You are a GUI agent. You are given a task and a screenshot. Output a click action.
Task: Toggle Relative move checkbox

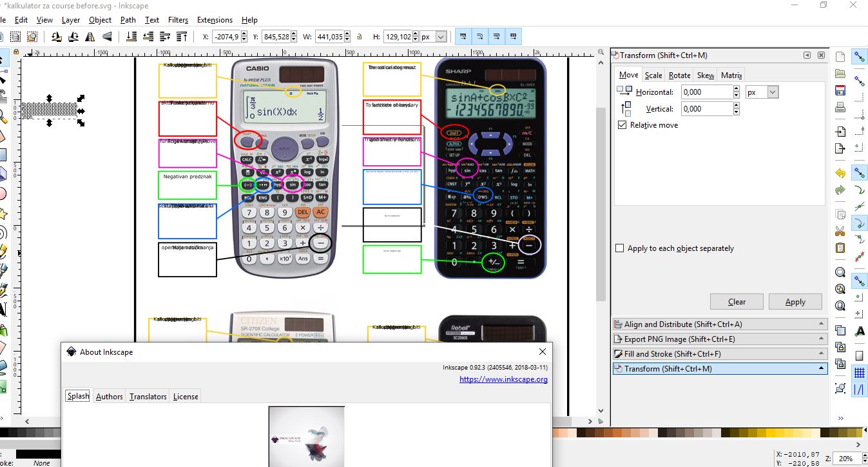(x=622, y=124)
